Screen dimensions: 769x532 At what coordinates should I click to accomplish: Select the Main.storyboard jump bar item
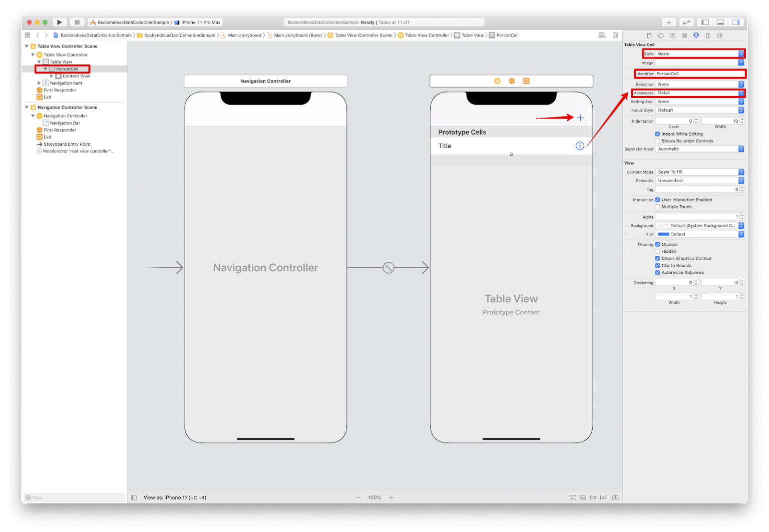[x=244, y=35]
